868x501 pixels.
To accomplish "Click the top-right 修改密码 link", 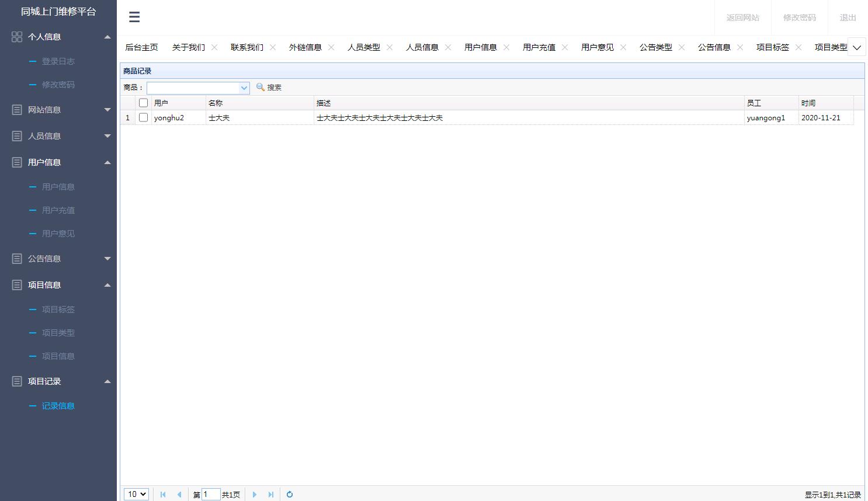I will 800,18.
